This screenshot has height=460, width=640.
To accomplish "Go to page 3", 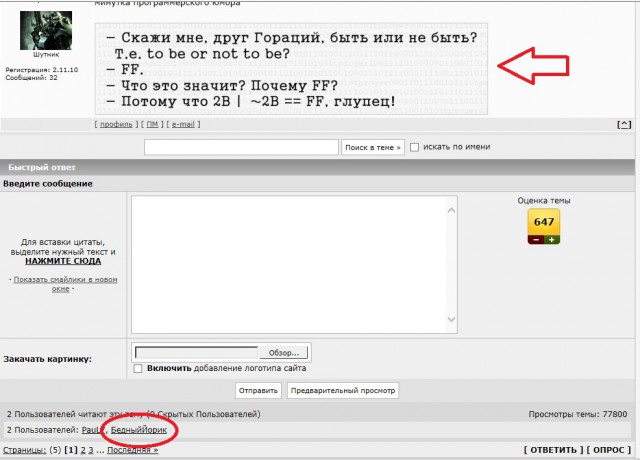I will click(91, 450).
